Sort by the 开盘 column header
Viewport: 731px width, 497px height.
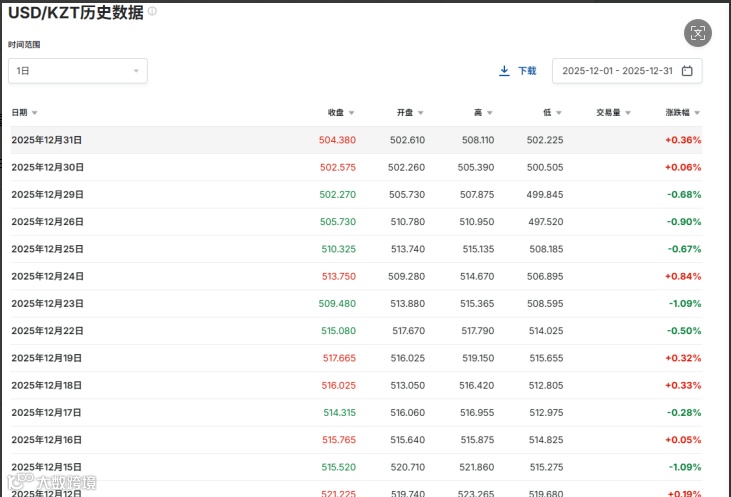[410, 112]
